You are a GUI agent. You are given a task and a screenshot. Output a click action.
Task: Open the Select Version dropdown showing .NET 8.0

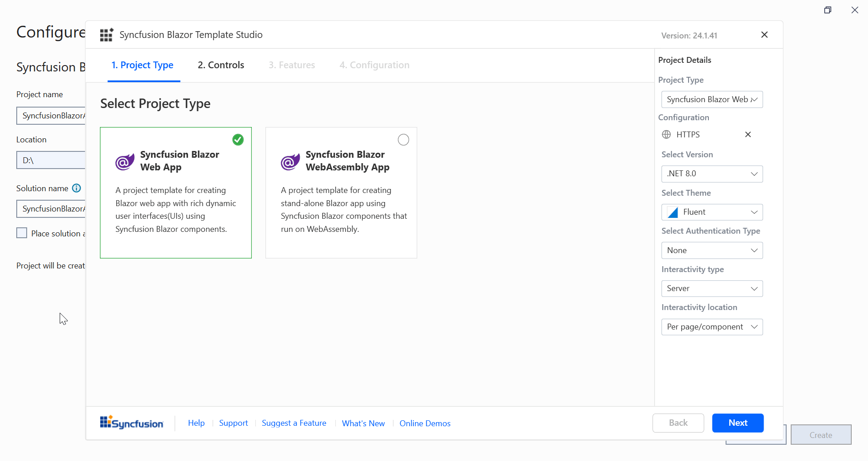pos(712,174)
